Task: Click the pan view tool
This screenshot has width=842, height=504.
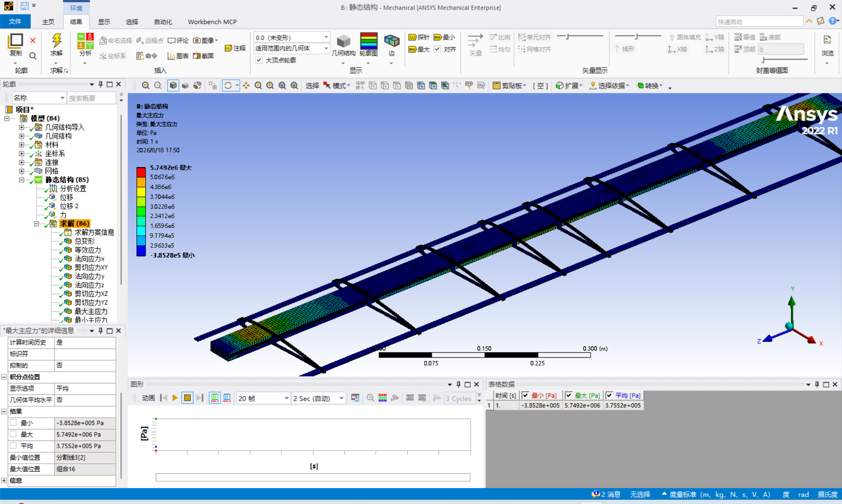Action: pos(246,86)
